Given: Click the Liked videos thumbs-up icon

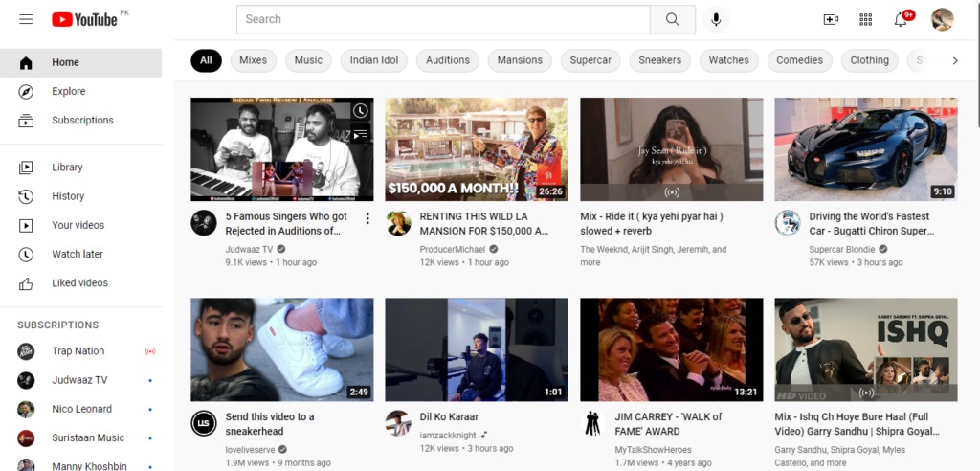Looking at the screenshot, I should pyautogui.click(x=26, y=283).
